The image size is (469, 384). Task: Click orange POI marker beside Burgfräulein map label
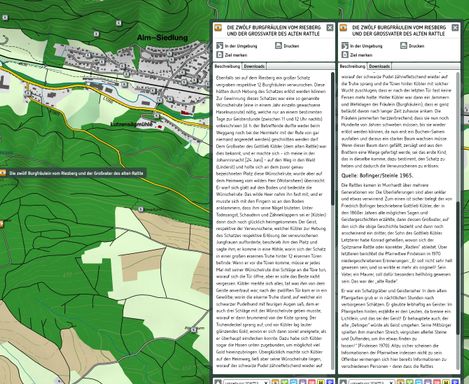pyautogui.click(x=3, y=173)
